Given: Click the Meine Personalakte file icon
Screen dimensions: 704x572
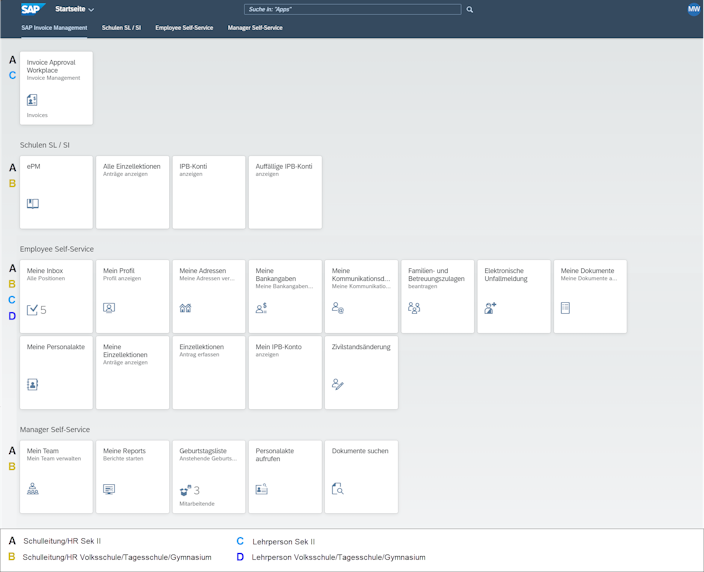Looking at the screenshot, I should [32, 384].
